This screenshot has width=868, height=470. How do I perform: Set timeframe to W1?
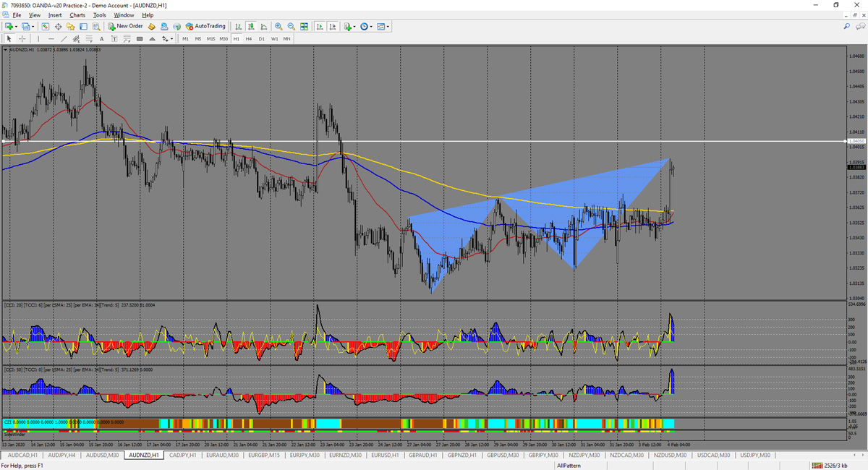275,38
